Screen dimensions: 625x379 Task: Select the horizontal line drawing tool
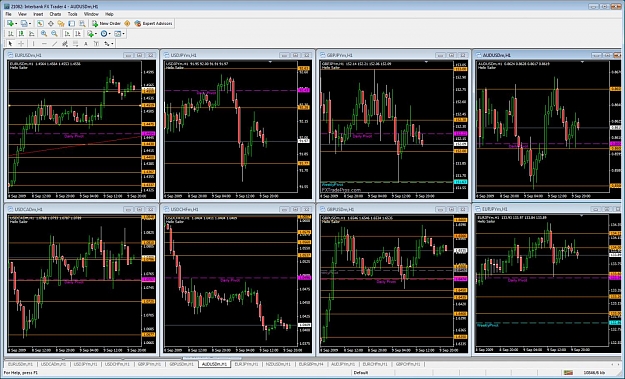point(44,44)
